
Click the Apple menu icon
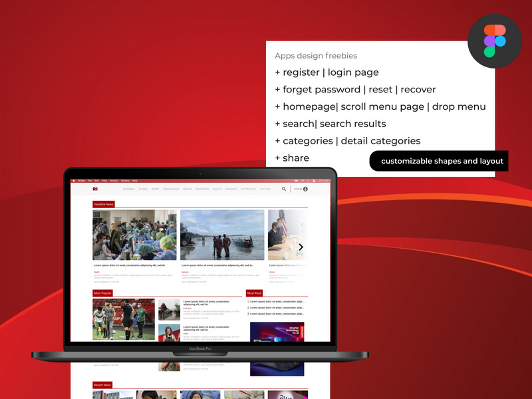73,180
